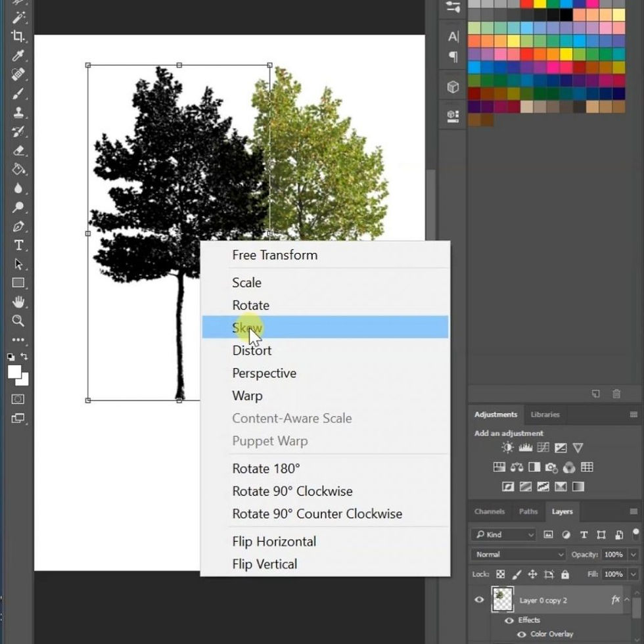Reset to default foreground and background colors
The height and width of the screenshot is (644, 644).
11,357
